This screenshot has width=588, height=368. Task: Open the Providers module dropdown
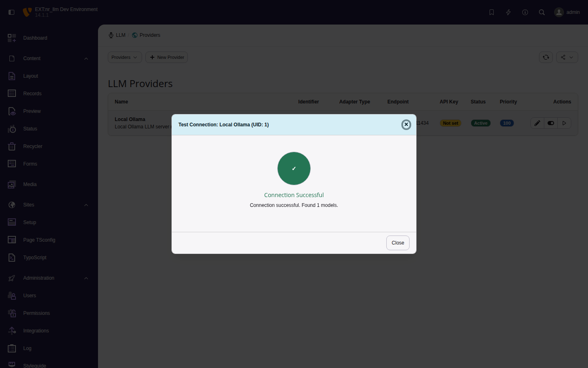(x=125, y=57)
